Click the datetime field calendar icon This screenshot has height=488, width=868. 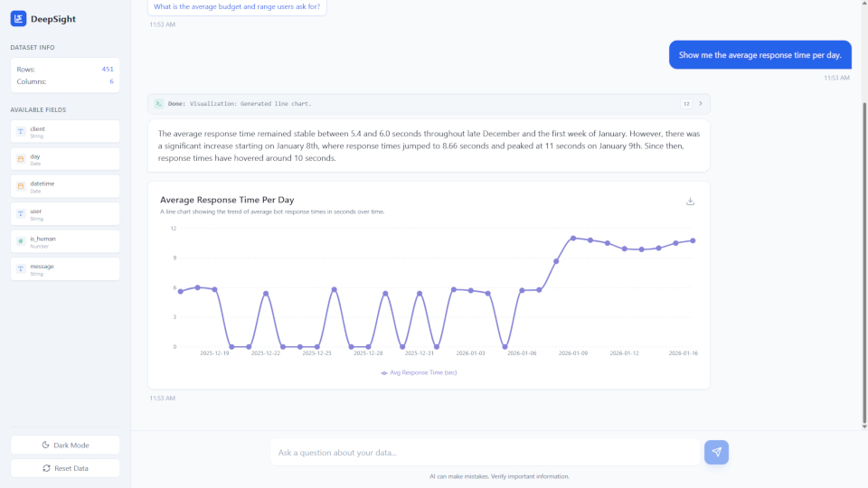click(21, 186)
